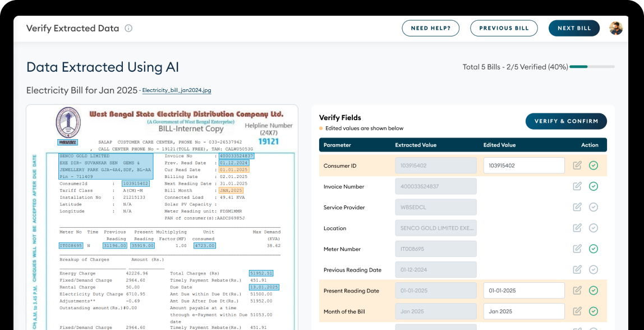Viewport: 644px width, 330px height.
Task: Open the Service Provider edit pencil
Action: coord(577,207)
